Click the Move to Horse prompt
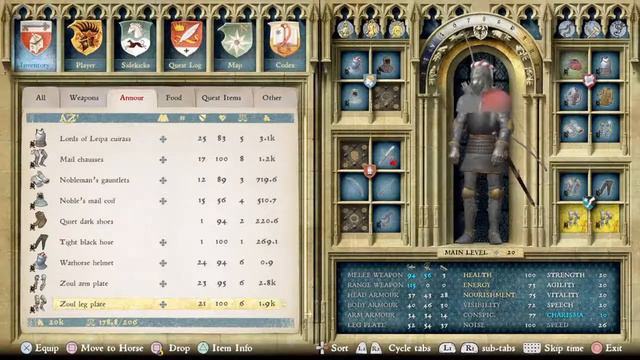Viewport: 640px width, 360px height. [x=104, y=348]
